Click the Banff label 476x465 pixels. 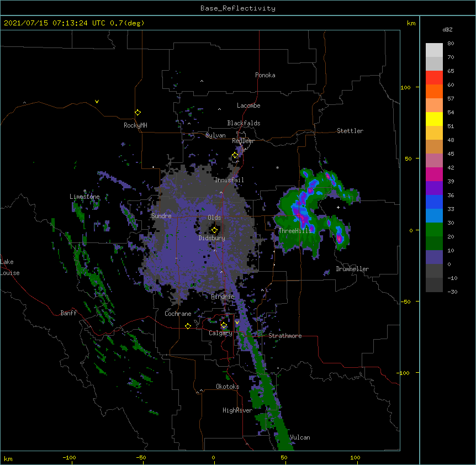[68, 313]
